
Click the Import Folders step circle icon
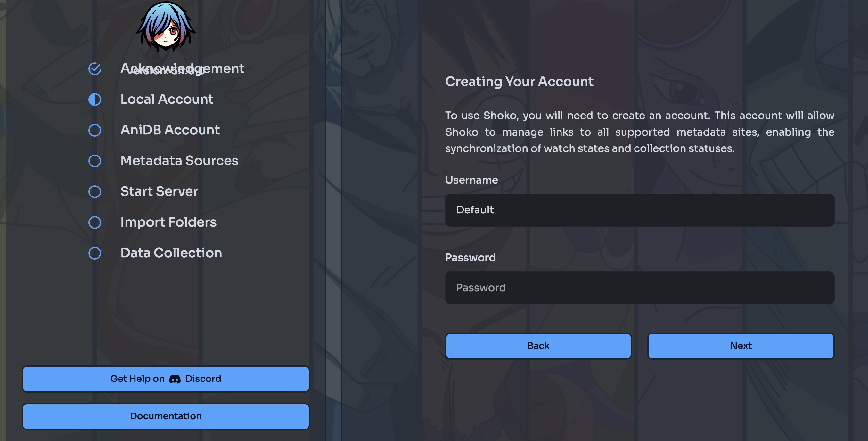click(x=95, y=222)
